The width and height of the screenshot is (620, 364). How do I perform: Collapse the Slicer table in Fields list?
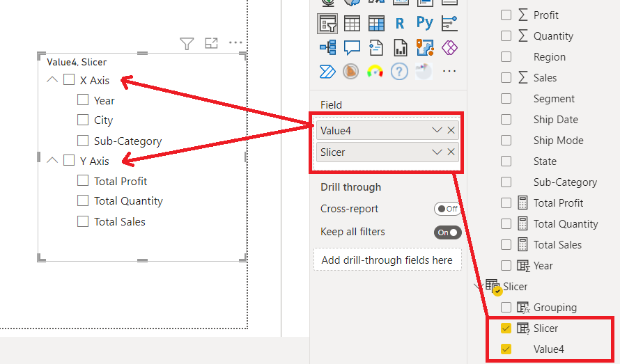479,286
